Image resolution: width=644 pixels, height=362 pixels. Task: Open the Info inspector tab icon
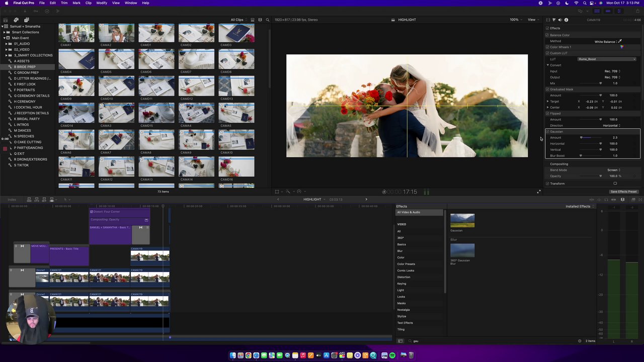pyautogui.click(x=566, y=20)
